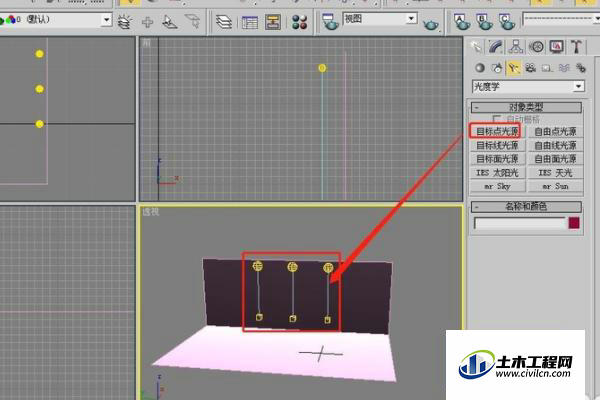Click the 目标线光源 button
The image size is (600, 400).
tap(497, 145)
